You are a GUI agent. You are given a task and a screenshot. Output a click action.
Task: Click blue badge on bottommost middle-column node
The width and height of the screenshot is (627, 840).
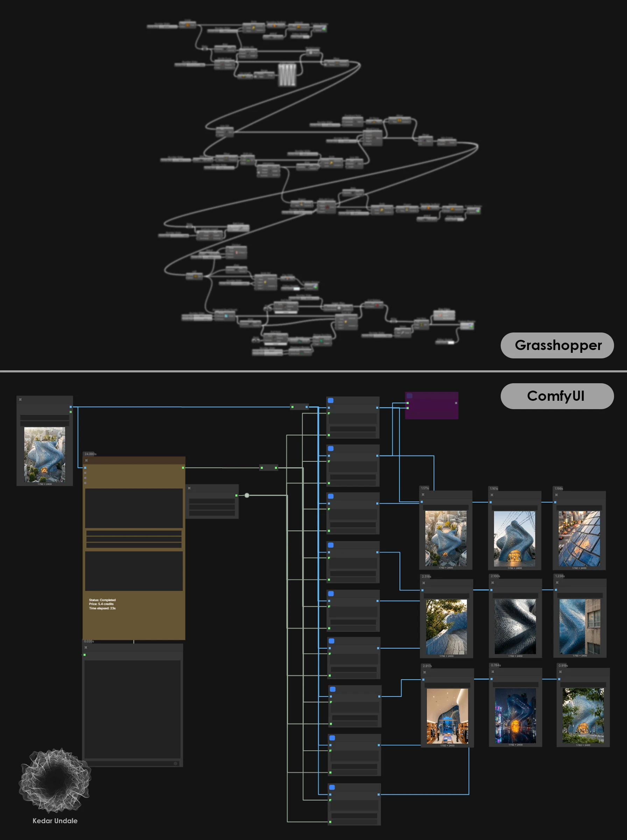(332, 787)
